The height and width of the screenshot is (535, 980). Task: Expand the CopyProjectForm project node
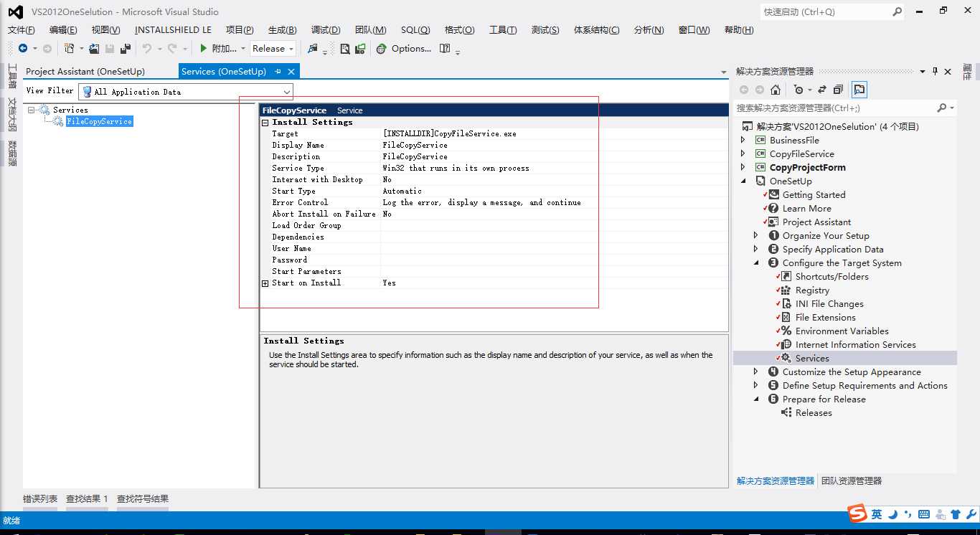(x=743, y=167)
